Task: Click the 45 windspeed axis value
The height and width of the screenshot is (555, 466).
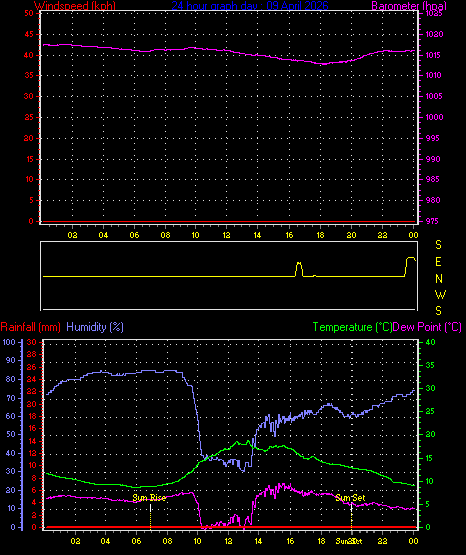Action: [x=29, y=35]
